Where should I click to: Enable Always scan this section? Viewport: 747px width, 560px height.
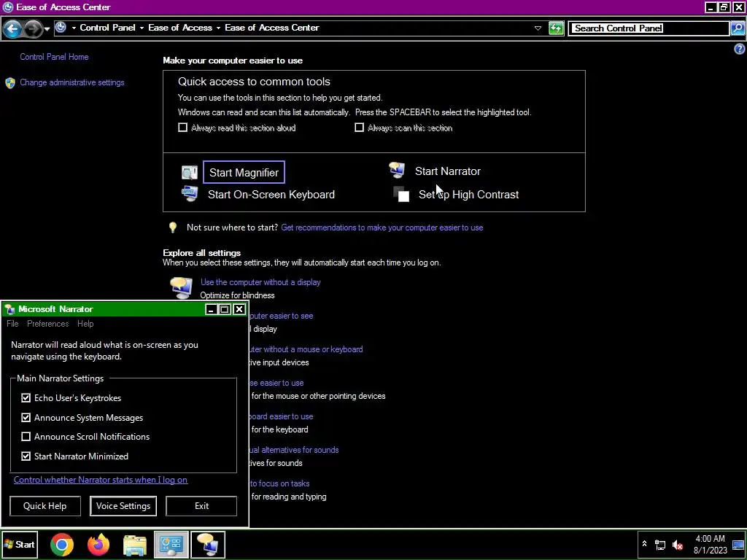click(x=359, y=128)
